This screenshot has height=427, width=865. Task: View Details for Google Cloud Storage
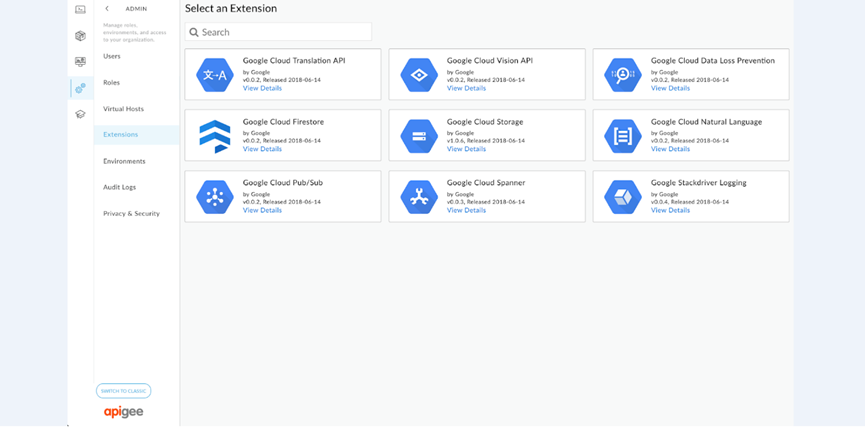466,149
